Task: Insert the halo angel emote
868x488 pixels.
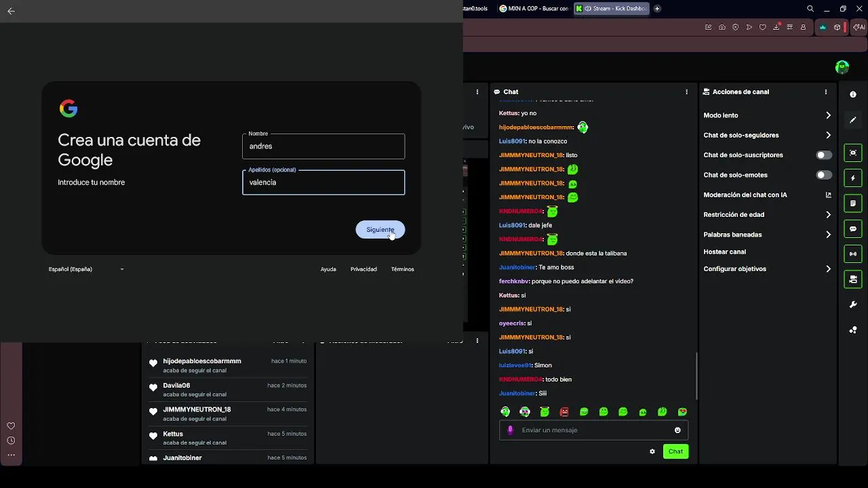Action: click(x=545, y=411)
